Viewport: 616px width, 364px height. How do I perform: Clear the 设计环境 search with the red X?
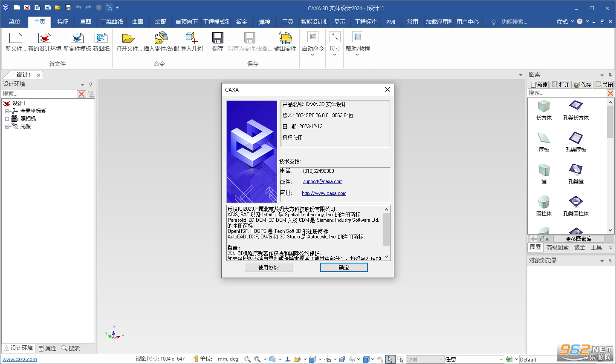pos(81,94)
